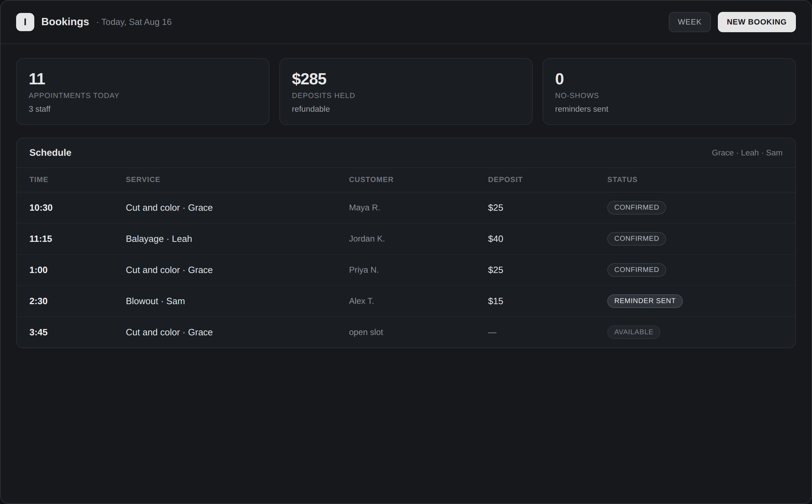Screen dimensions: 812x504
Task: Open the No-Shows card
Action: coord(669,91)
